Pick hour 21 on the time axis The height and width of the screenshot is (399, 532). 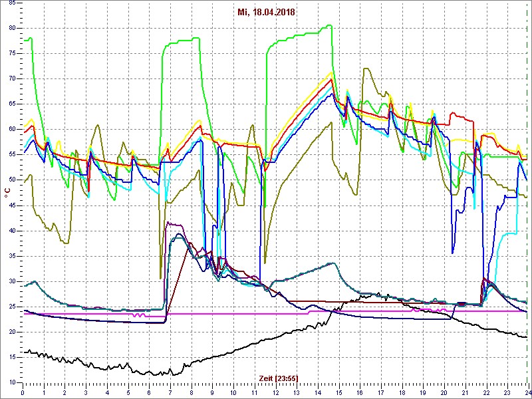465,393
